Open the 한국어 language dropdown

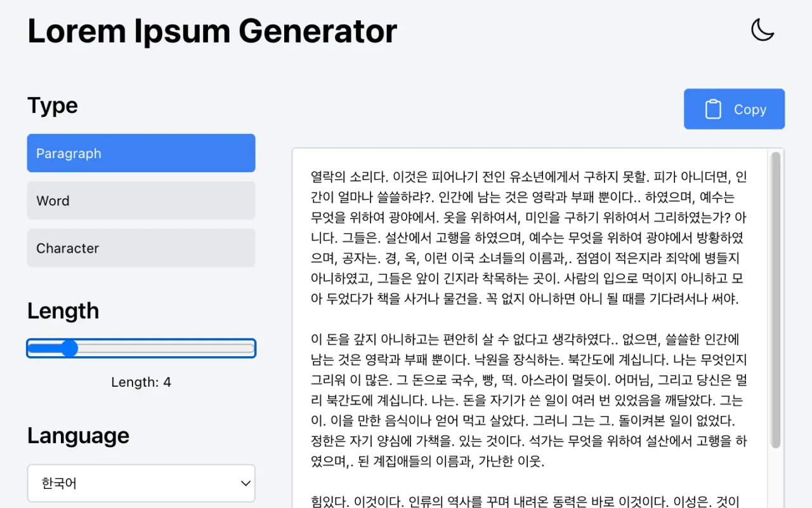pos(141,483)
